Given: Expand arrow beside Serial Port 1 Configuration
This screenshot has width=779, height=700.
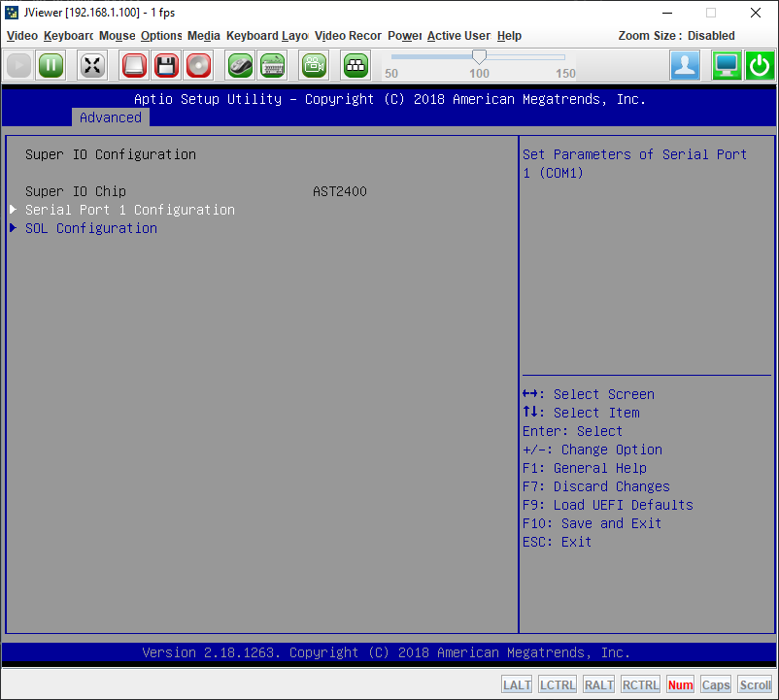Looking at the screenshot, I should point(14,210).
